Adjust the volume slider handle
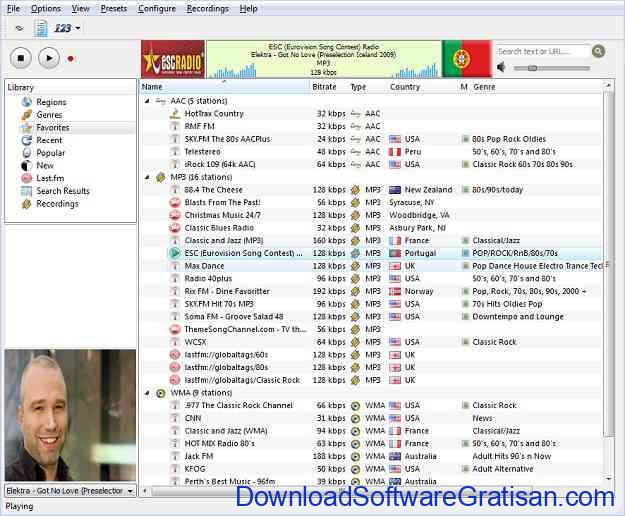 click(532, 68)
